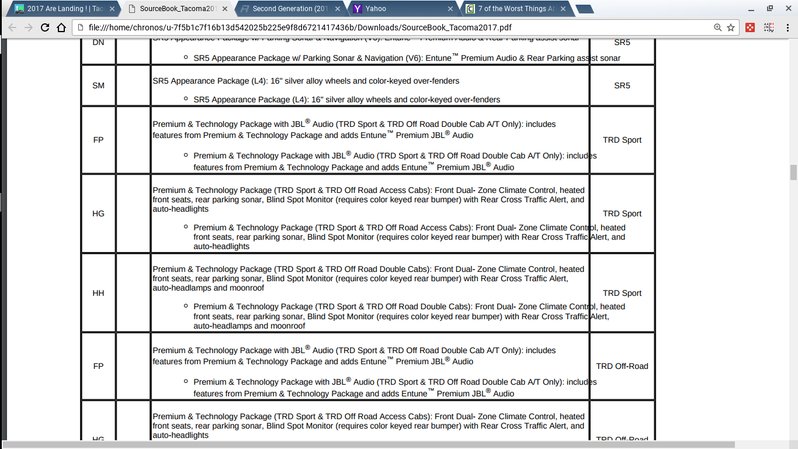The width and height of the screenshot is (798, 449).
Task: Click the 'SR5 Appearance Package (L4)' description line
Action: [x=306, y=81]
